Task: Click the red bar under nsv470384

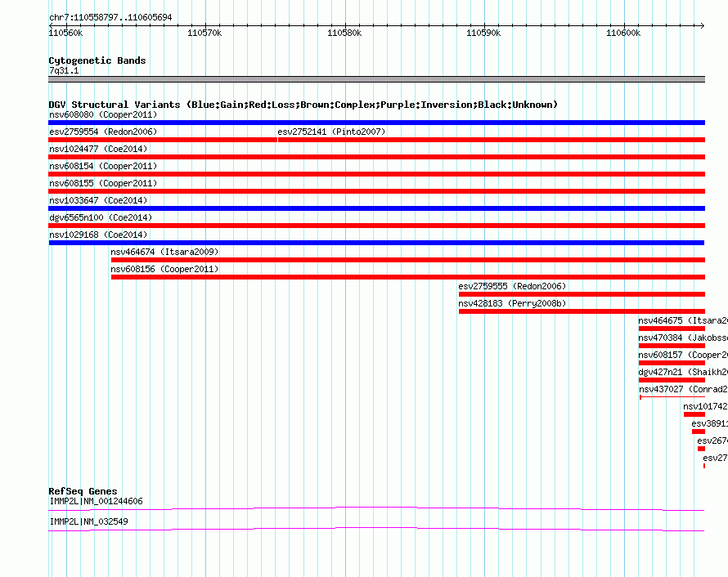Action: 672,346
